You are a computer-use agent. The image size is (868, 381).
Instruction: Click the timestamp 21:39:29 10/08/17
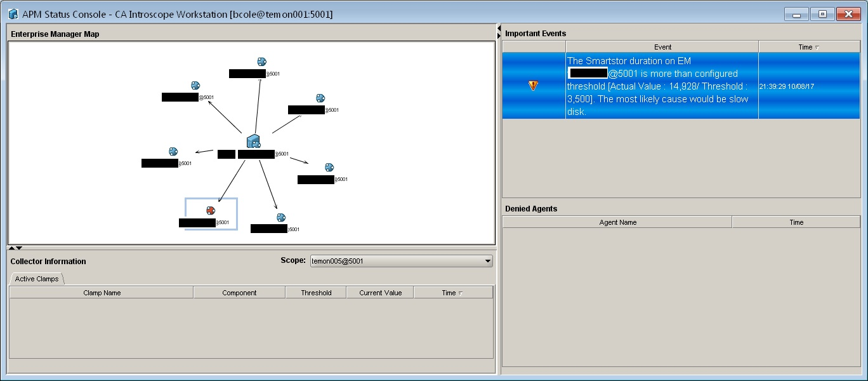pos(787,86)
